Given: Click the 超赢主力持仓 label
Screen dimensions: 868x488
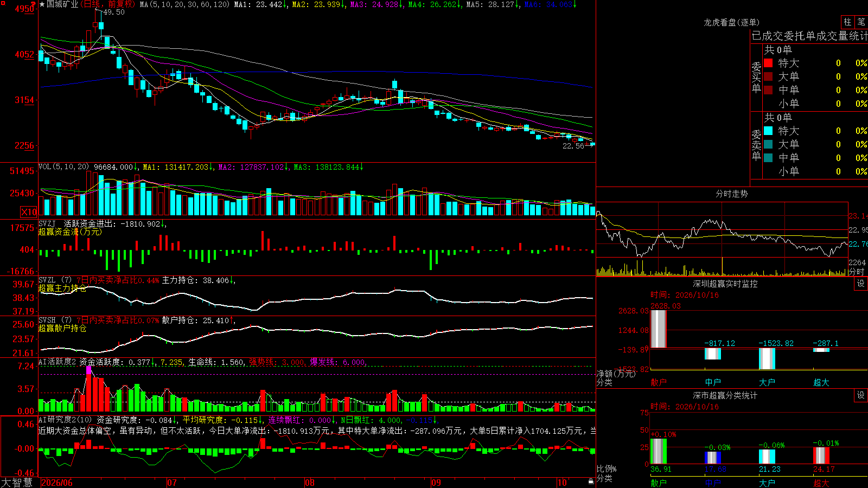Looking at the screenshot, I should [x=62, y=288].
